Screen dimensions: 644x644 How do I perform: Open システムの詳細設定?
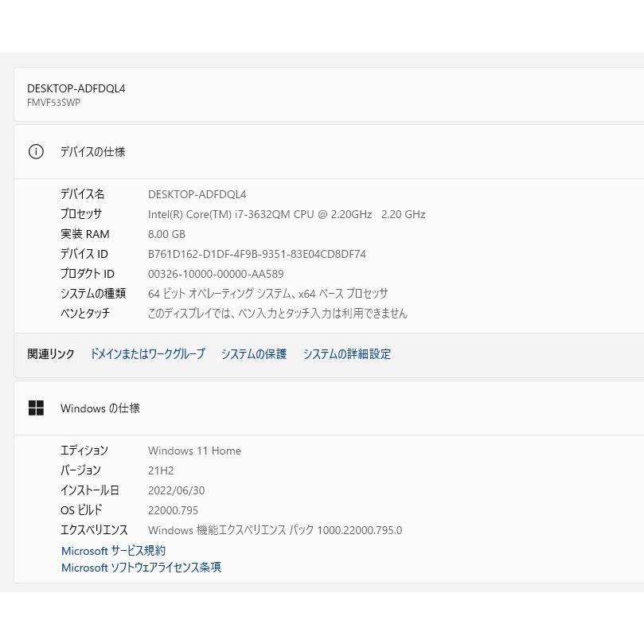point(347,354)
